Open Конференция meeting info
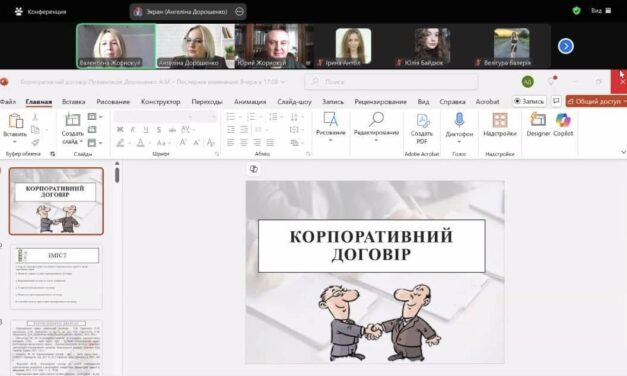This screenshot has width=627, height=376. pyautogui.click(x=40, y=12)
